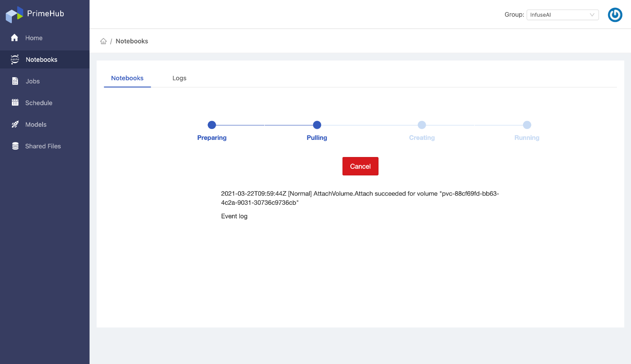Click the Event log label
631x364 pixels.
pyautogui.click(x=234, y=216)
